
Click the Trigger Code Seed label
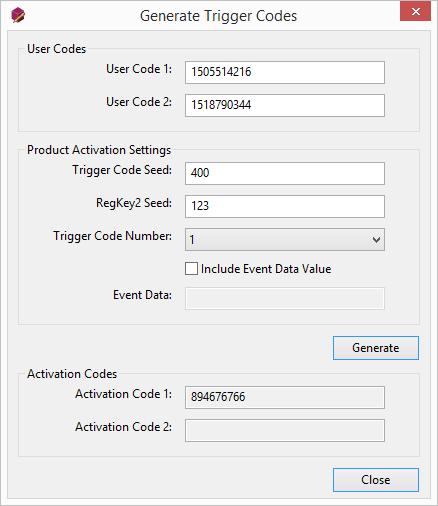click(122, 170)
